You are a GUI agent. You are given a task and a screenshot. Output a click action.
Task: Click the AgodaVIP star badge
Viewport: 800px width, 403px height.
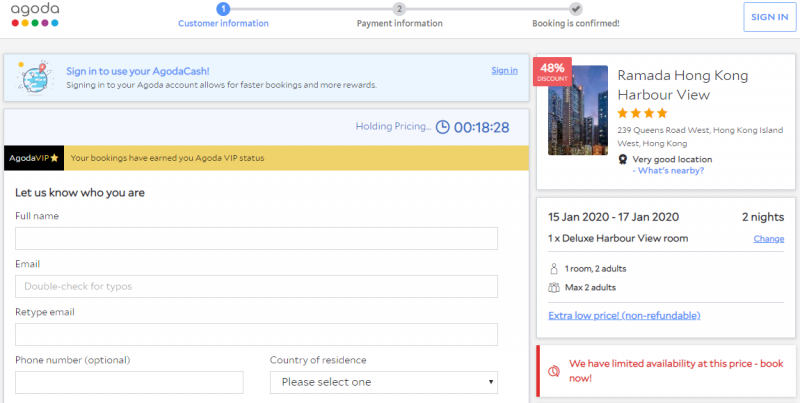[34, 158]
